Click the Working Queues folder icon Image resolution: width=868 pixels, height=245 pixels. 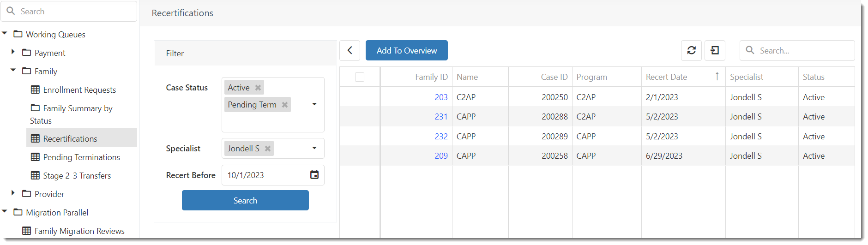point(18,34)
